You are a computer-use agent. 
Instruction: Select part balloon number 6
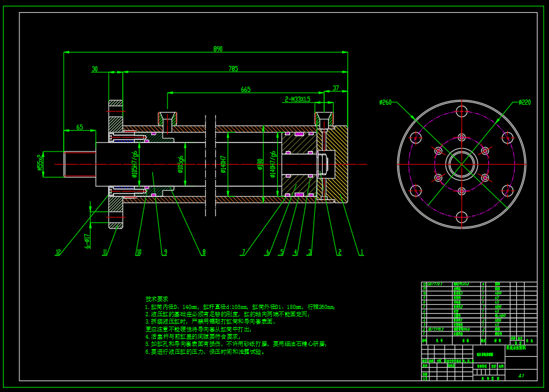[x=268, y=252]
